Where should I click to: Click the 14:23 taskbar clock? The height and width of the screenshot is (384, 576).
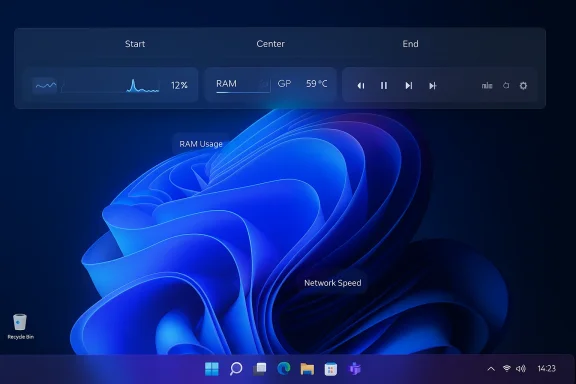pyautogui.click(x=547, y=368)
